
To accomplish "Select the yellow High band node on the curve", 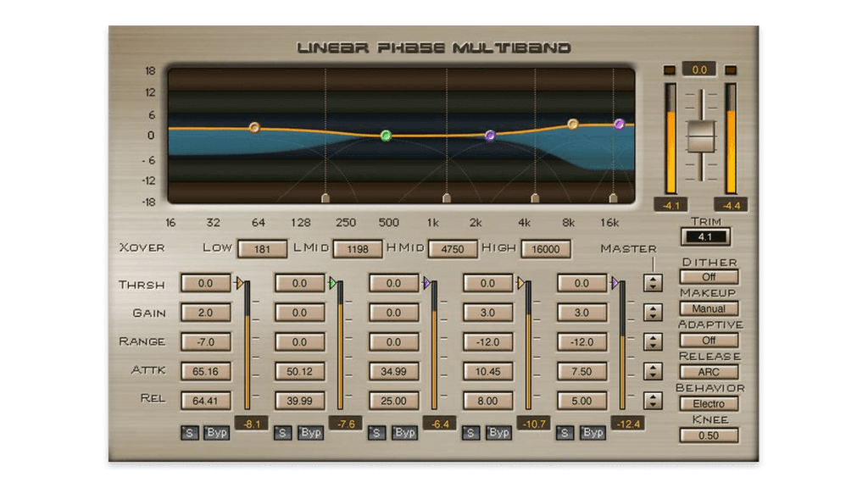I will [x=575, y=122].
